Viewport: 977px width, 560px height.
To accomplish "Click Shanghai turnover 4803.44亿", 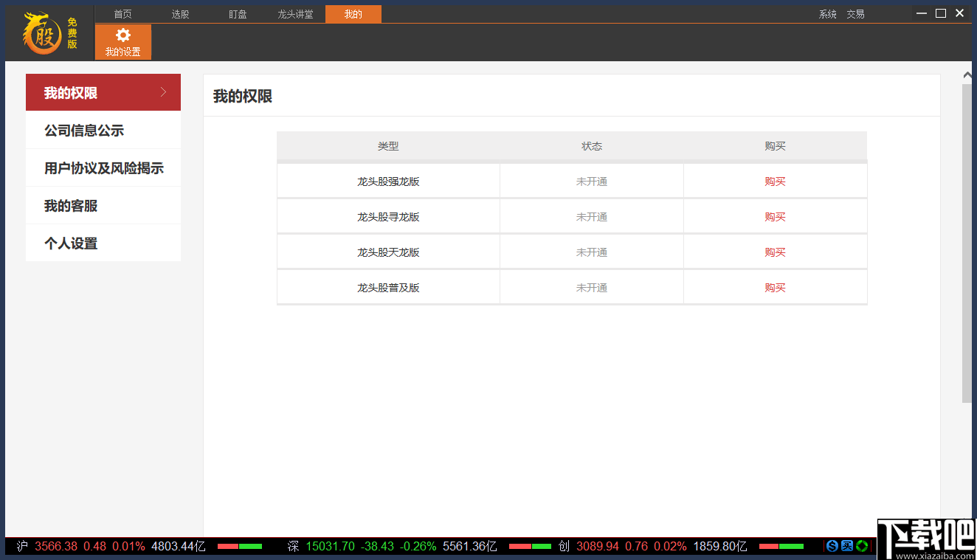I will coord(179,547).
